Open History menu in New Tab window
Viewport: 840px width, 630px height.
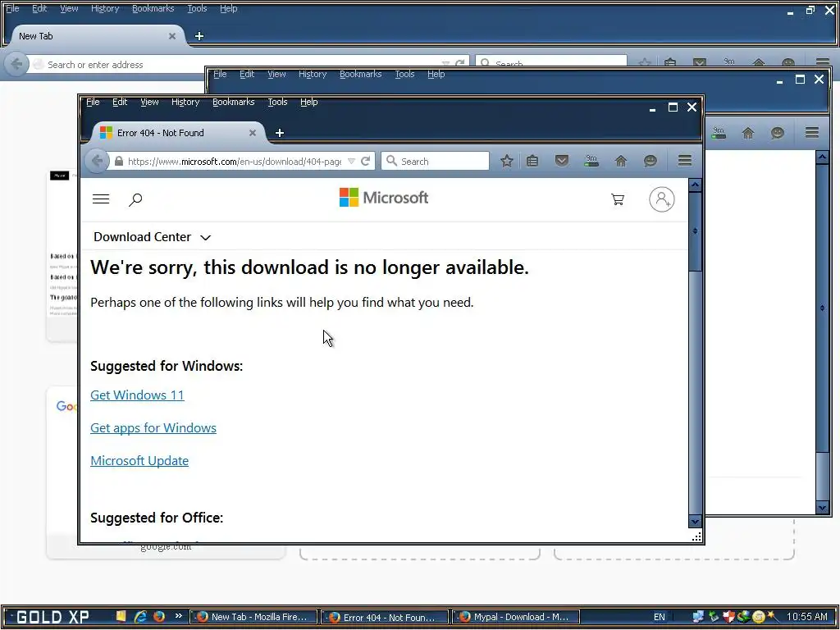104,8
